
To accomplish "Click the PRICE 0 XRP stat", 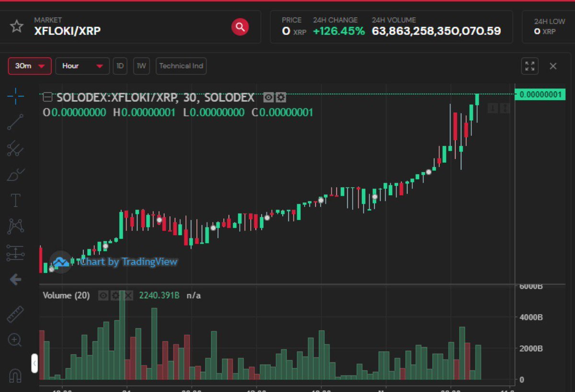I will point(294,27).
